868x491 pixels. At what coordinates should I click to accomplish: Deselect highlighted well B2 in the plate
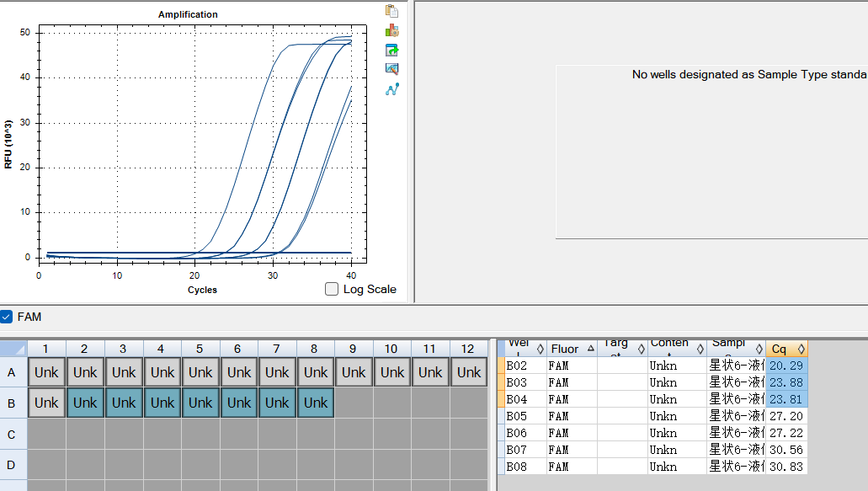85,403
